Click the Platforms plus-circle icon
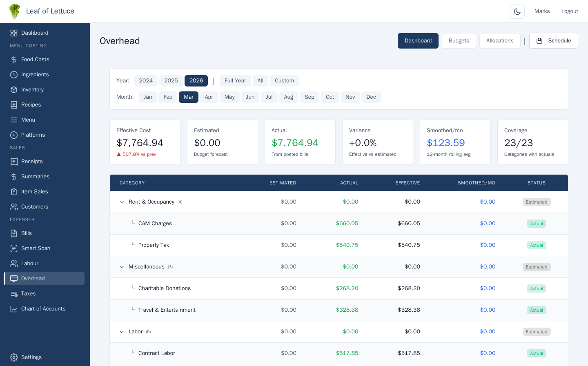The width and height of the screenshot is (588, 366). [x=14, y=135]
